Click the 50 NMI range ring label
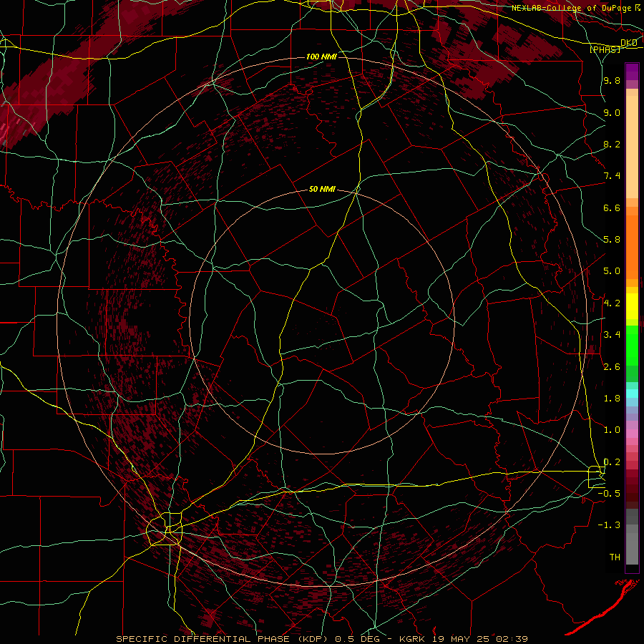This screenshot has width=644, height=644. [x=322, y=190]
